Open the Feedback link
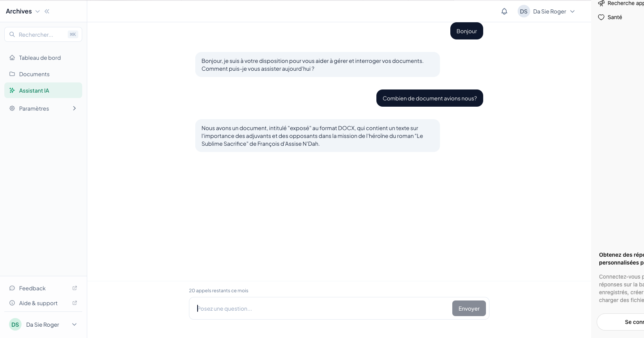This screenshot has width=644, height=338. coord(32,288)
